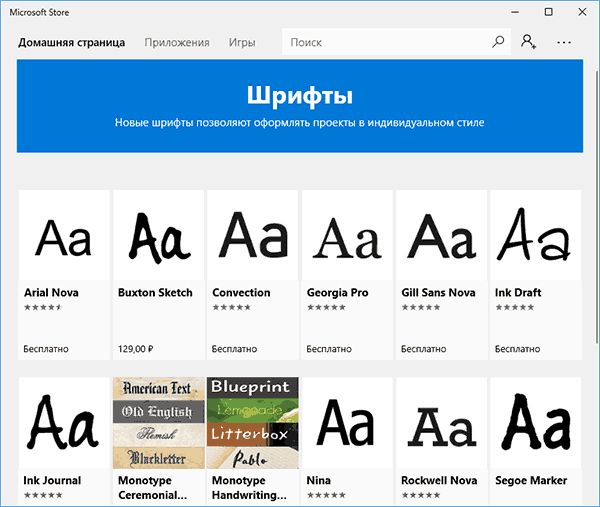Open Arial Nova font preview thumbnail
Image resolution: width=600 pixels, height=507 pixels.
(64, 235)
